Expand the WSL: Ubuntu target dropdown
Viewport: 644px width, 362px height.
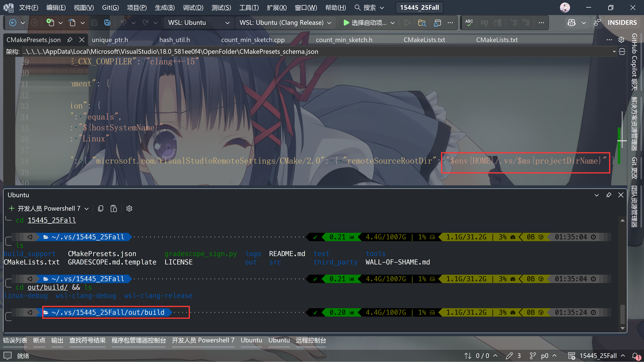(227, 23)
